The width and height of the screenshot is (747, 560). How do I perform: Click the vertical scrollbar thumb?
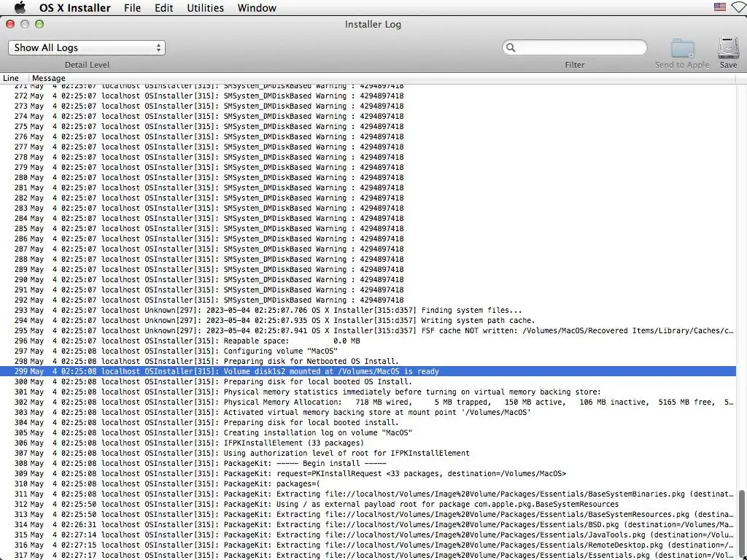pos(741,524)
